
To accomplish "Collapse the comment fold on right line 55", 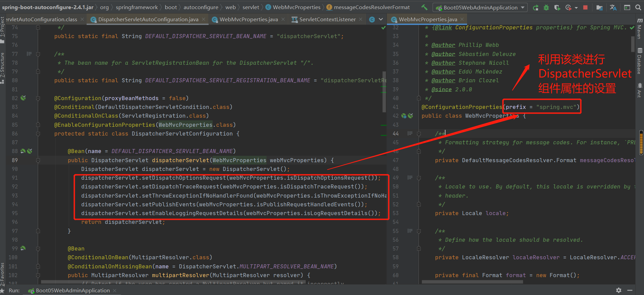I will [x=419, y=231].
